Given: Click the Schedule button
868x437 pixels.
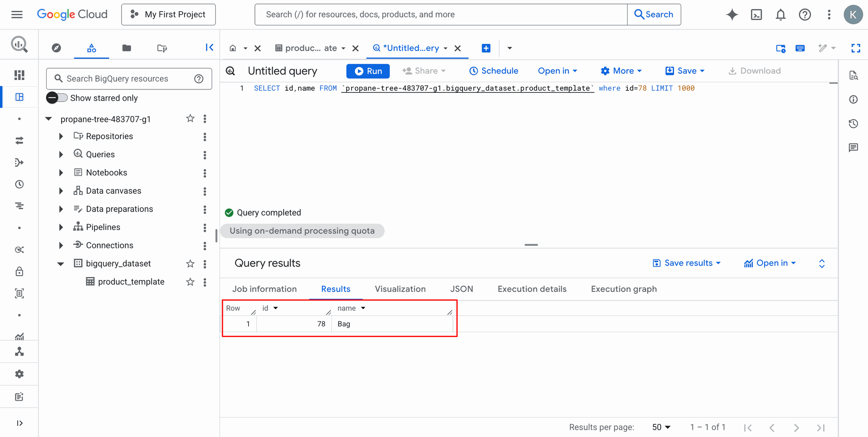Looking at the screenshot, I should [494, 71].
